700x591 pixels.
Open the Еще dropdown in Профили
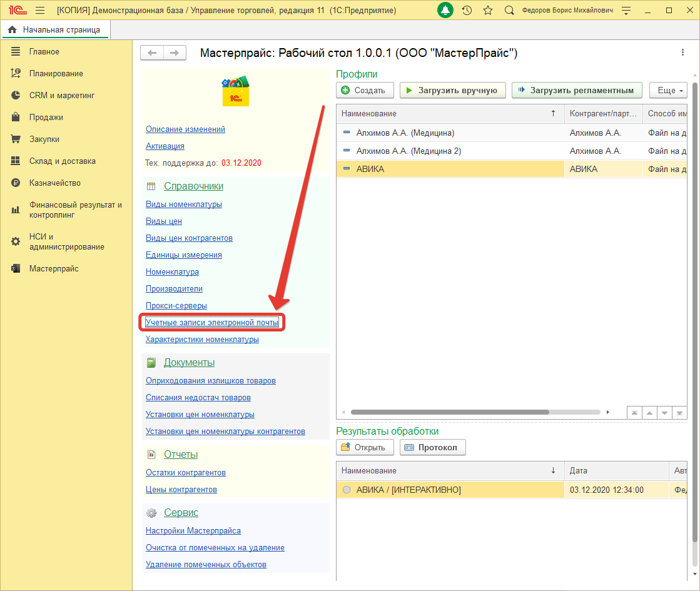point(668,91)
